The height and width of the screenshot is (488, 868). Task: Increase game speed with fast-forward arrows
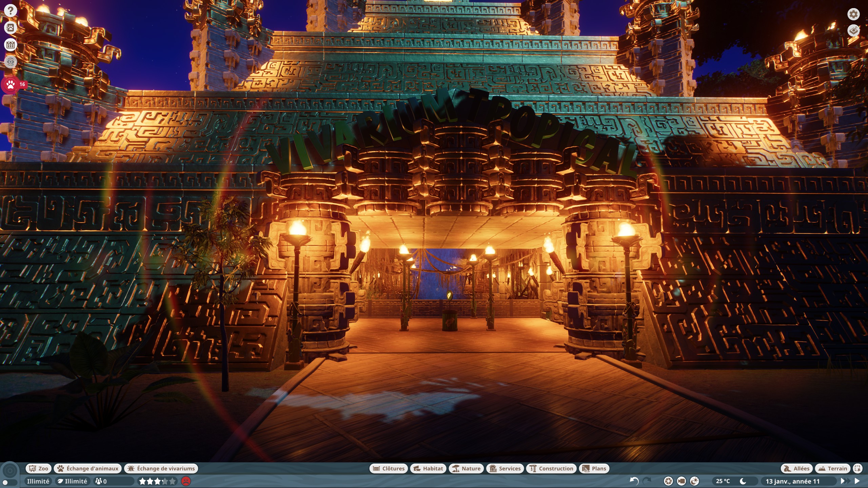pyautogui.click(x=845, y=481)
